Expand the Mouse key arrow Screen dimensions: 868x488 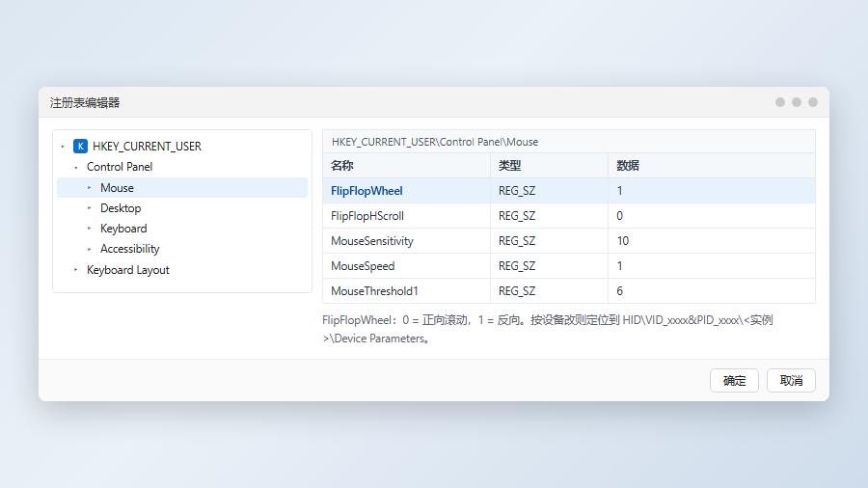tap(89, 187)
